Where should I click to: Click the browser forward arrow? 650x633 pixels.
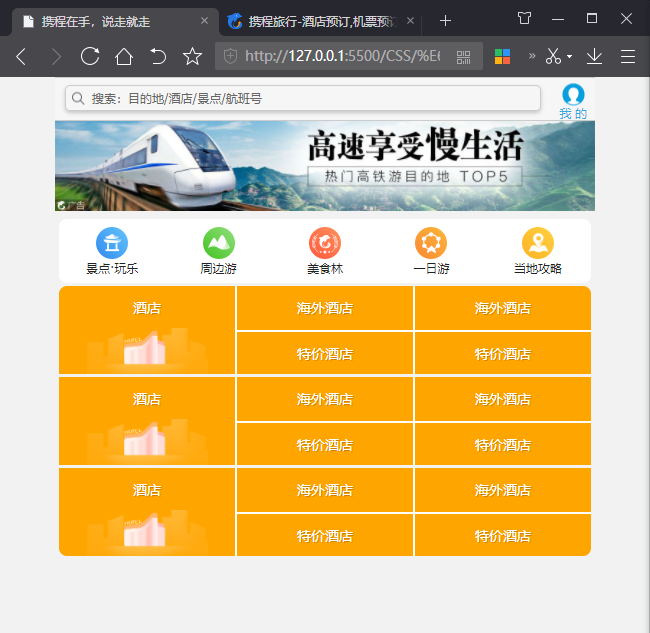pos(56,56)
